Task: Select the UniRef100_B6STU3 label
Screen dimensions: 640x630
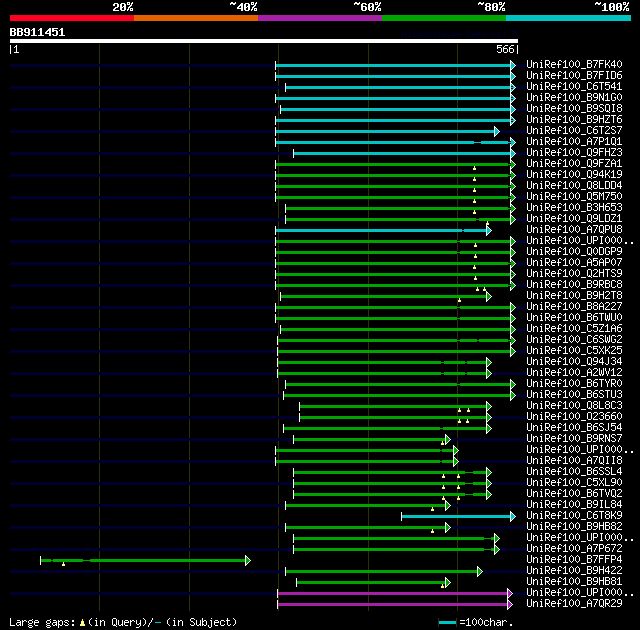Action: pyautogui.click(x=574, y=395)
